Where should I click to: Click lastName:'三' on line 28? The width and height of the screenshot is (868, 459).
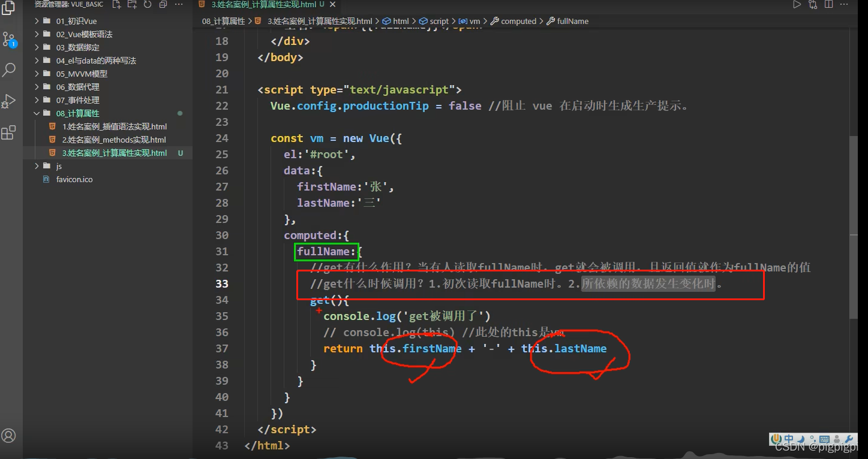[339, 203]
